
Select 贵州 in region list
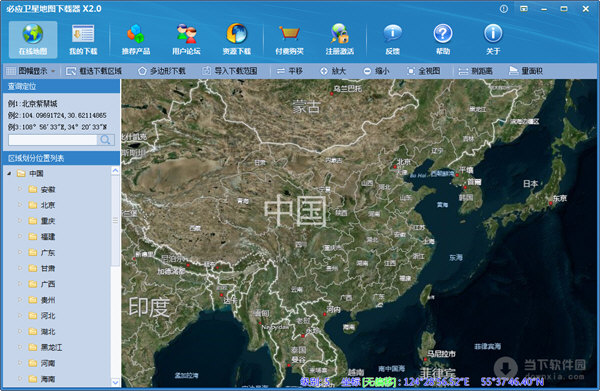click(x=48, y=300)
